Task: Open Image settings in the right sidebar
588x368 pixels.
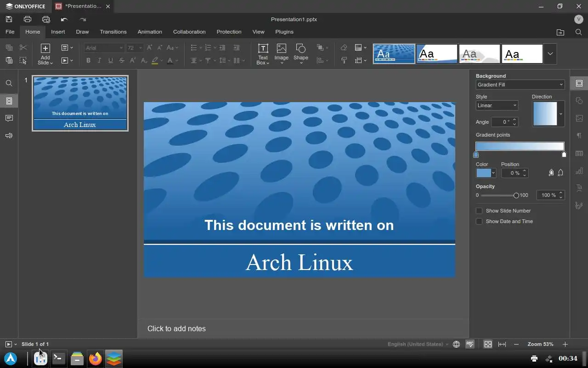Action: coord(579,118)
